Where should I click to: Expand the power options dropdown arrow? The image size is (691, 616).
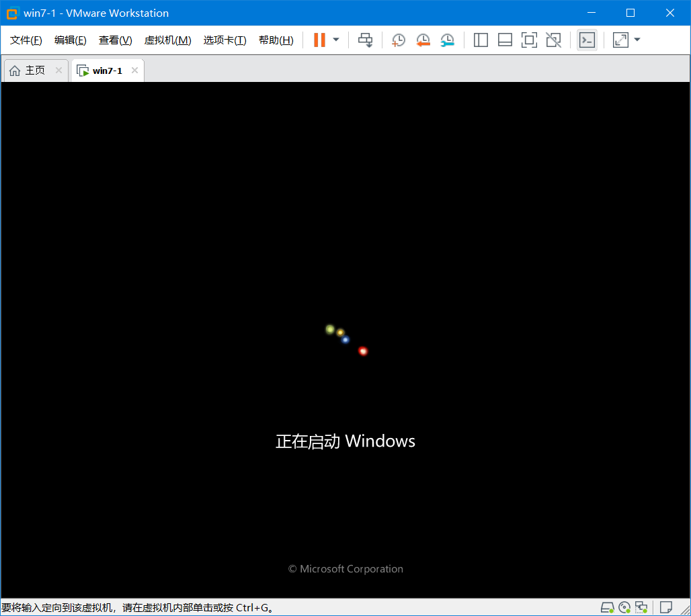click(x=336, y=40)
